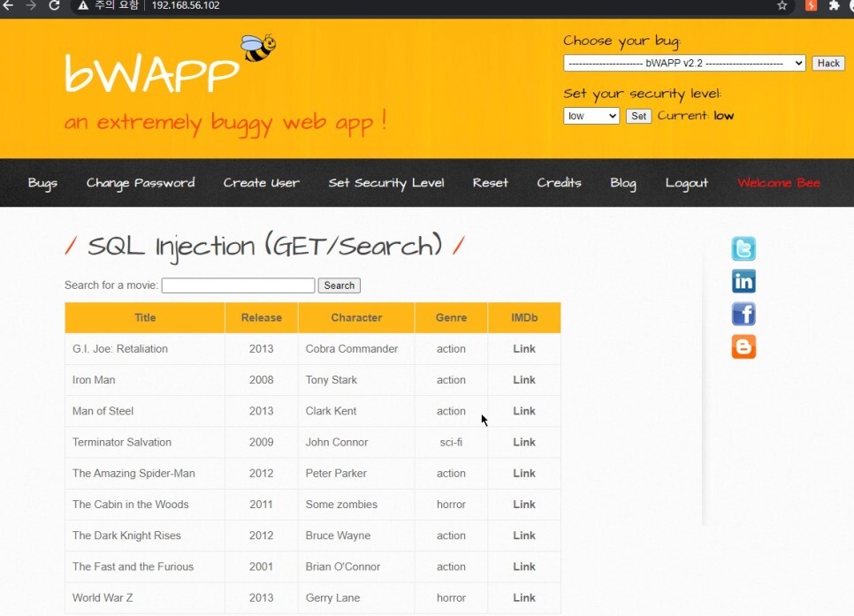
Task: Select the genre cell 'sci-fi'
Action: pos(451,442)
